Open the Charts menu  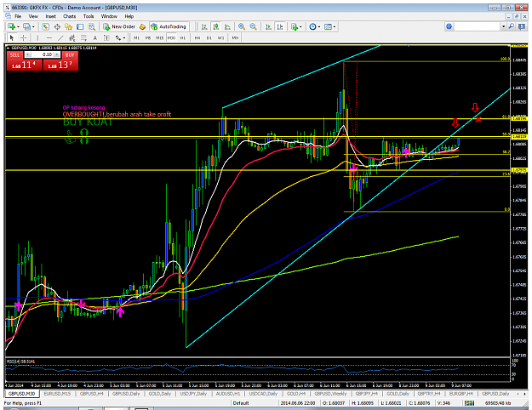pos(69,16)
